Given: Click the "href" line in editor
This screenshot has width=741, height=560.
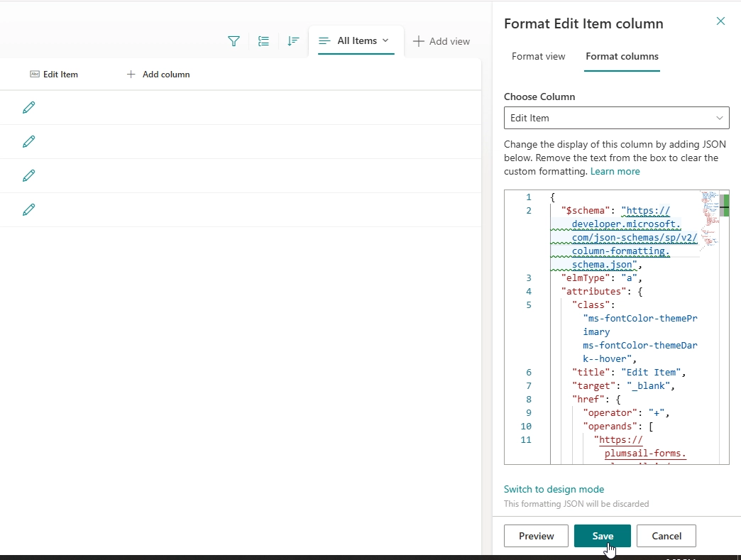Looking at the screenshot, I should pos(596,400).
